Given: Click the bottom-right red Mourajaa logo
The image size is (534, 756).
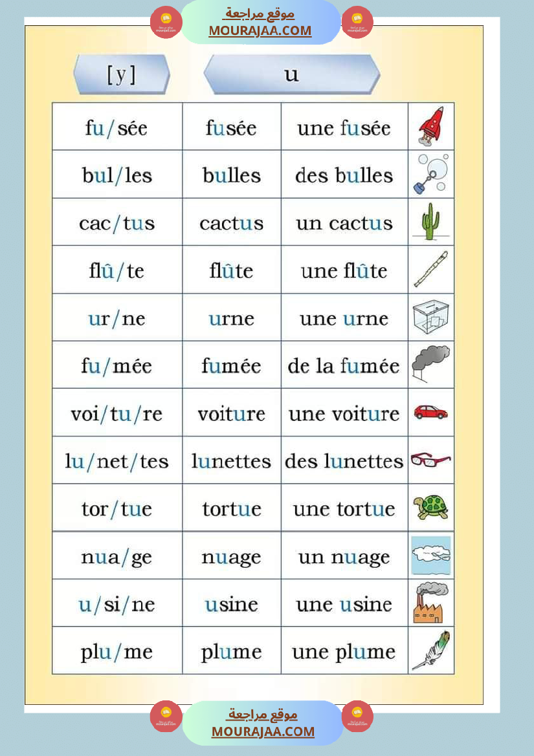Looking at the screenshot, I should (357, 717).
